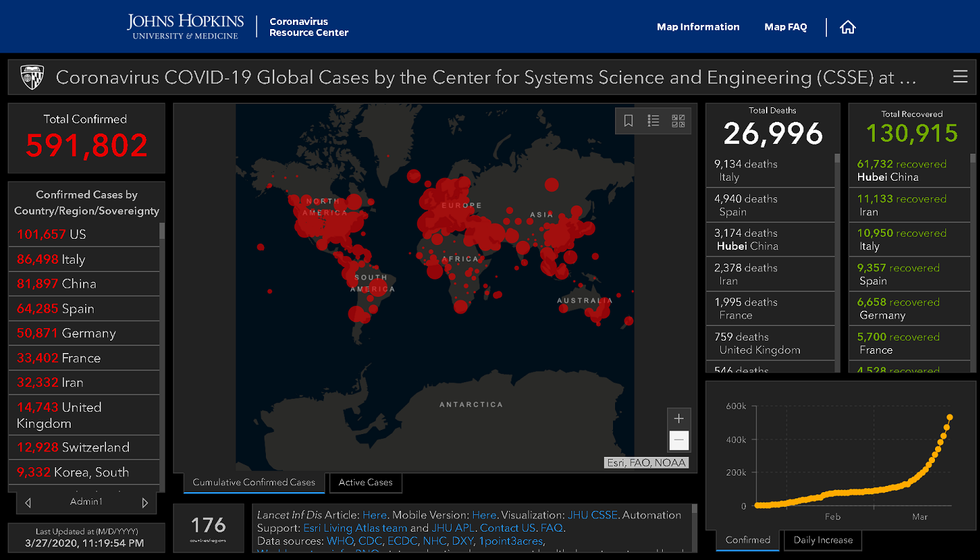The width and height of the screenshot is (980, 560).
Task: Open the basemap gallery icon
Action: pyautogui.click(x=678, y=121)
